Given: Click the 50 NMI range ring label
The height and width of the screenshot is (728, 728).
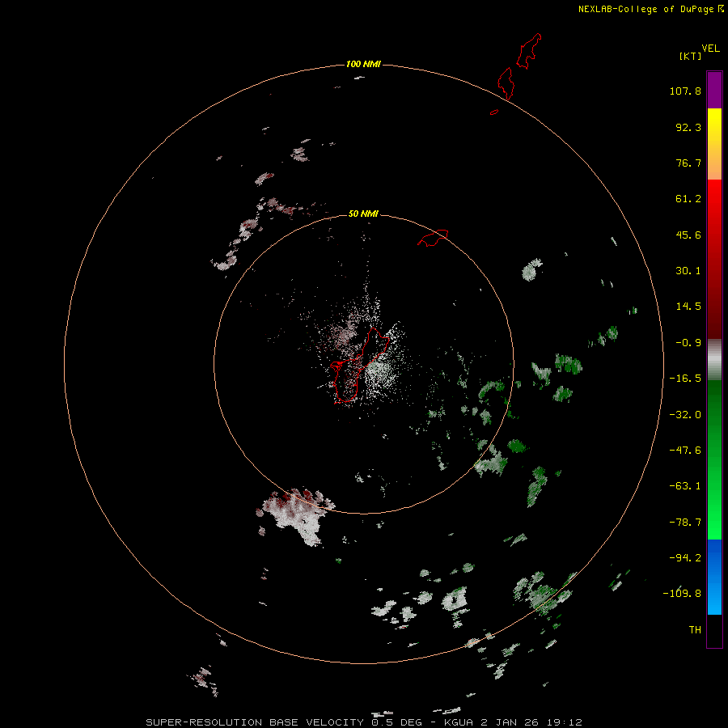Looking at the screenshot, I should tap(363, 214).
